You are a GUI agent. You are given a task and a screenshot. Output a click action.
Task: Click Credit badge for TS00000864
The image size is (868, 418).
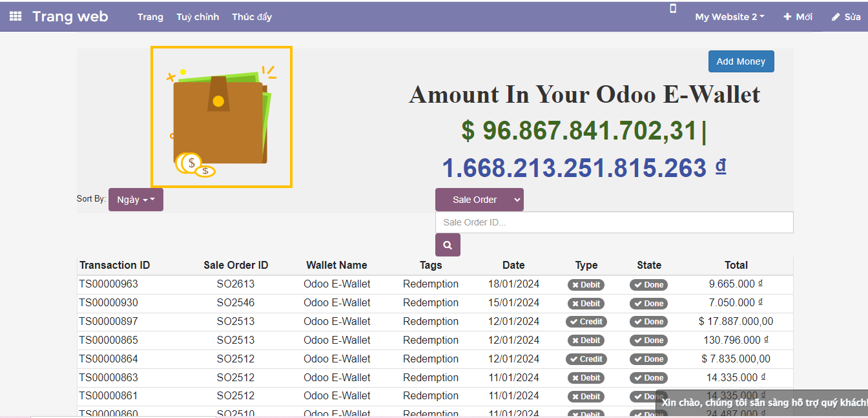586,359
